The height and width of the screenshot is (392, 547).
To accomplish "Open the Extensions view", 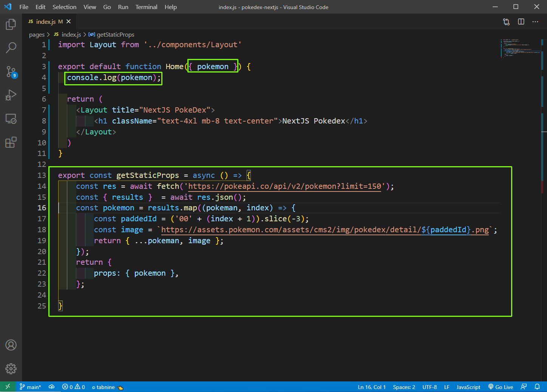I will click(x=11, y=142).
